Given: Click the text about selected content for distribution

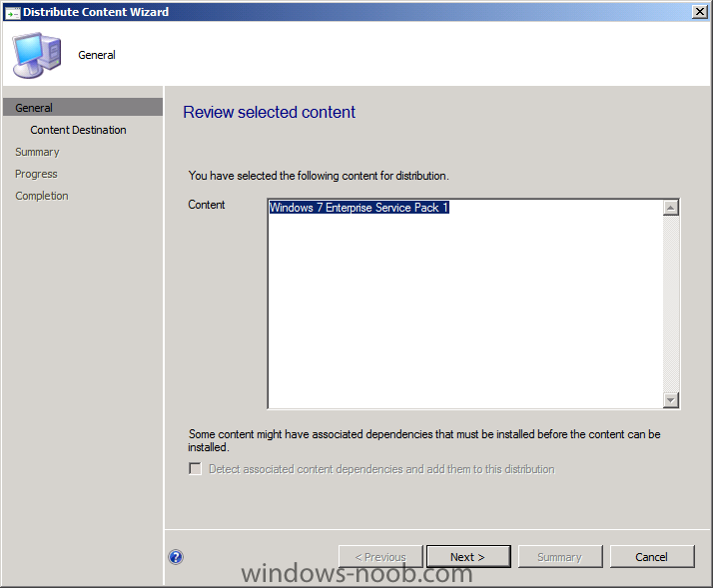Looking at the screenshot, I should pos(319,176).
